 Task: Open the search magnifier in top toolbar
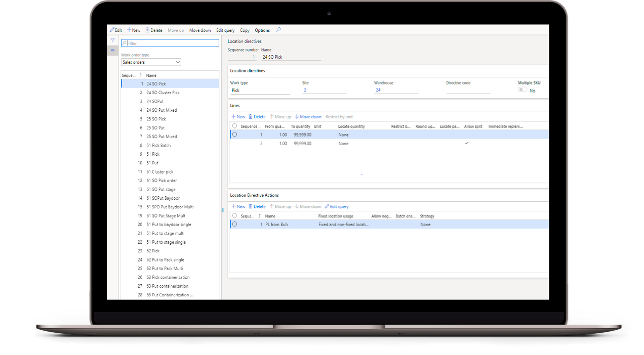click(x=278, y=30)
